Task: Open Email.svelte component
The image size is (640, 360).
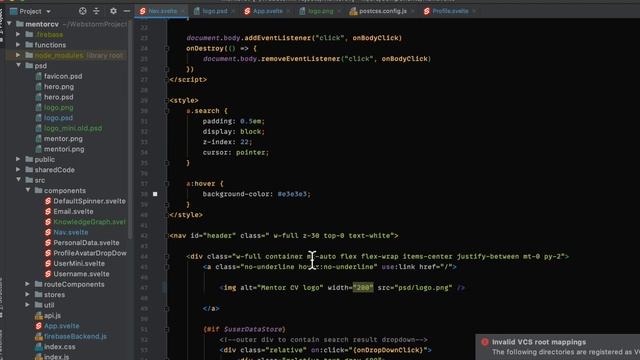Action: 73,211
